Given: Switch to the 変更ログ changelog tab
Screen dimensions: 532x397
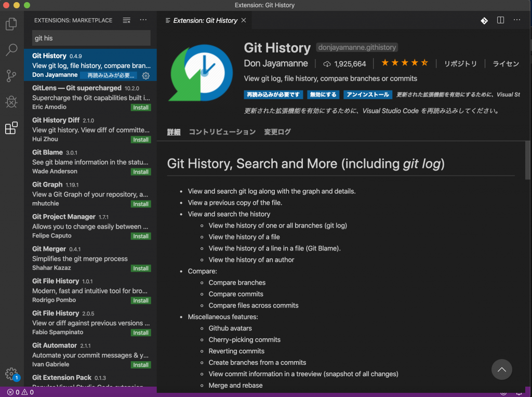Looking at the screenshot, I should coord(277,131).
